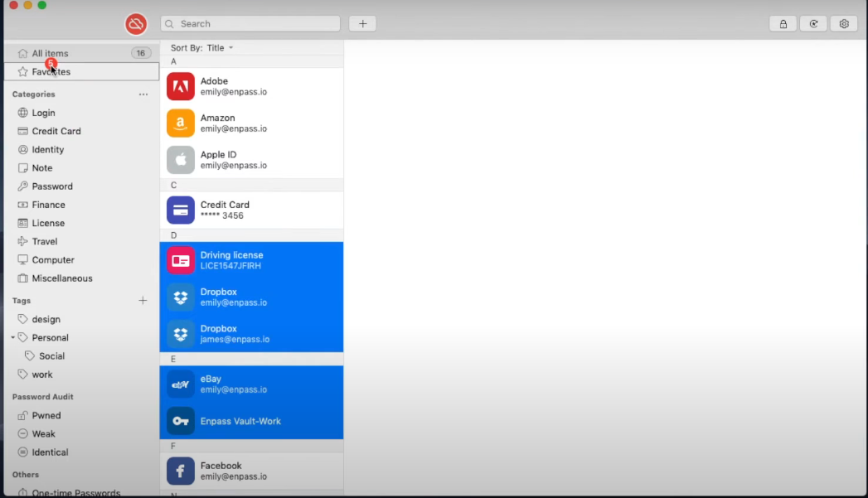Select the Enpass Vault-Work title
Viewport: 868px width, 498px height.
click(240, 421)
